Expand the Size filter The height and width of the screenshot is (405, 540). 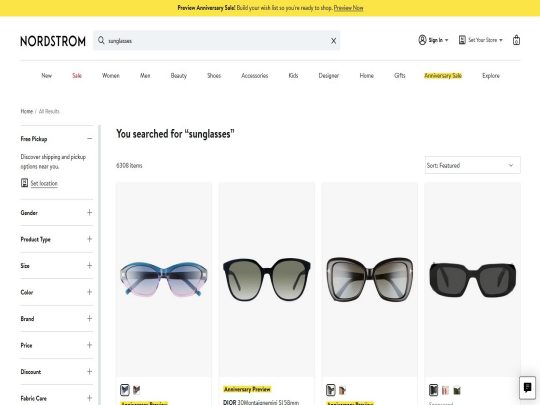[x=90, y=266]
